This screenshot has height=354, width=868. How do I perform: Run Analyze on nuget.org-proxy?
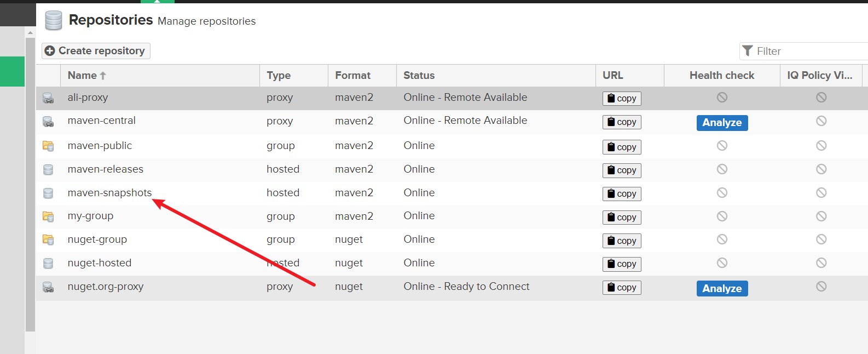click(721, 289)
